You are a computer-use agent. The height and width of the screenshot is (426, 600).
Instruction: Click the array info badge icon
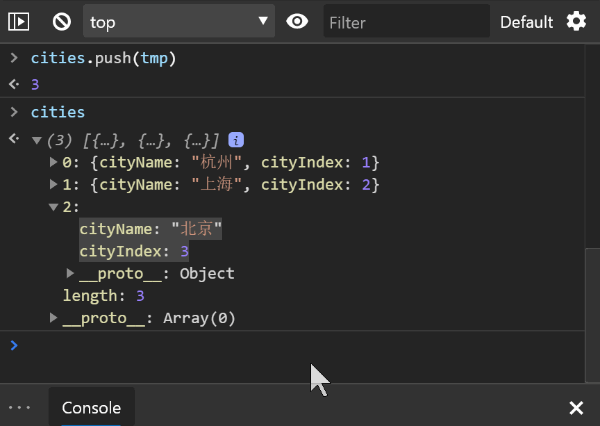236,140
